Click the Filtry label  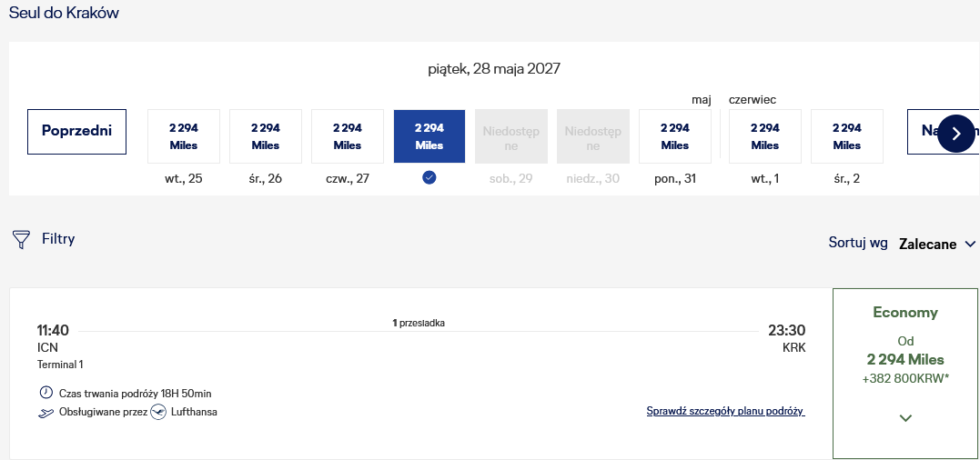(58, 238)
